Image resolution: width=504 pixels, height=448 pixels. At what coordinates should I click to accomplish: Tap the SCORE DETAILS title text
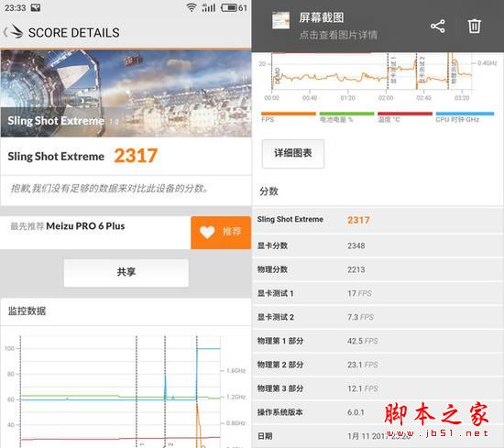tap(74, 33)
